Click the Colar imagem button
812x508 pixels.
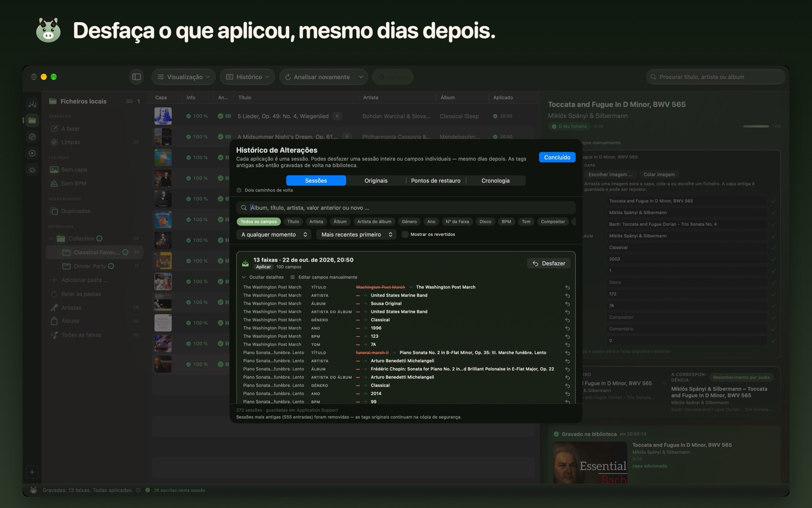point(659,174)
